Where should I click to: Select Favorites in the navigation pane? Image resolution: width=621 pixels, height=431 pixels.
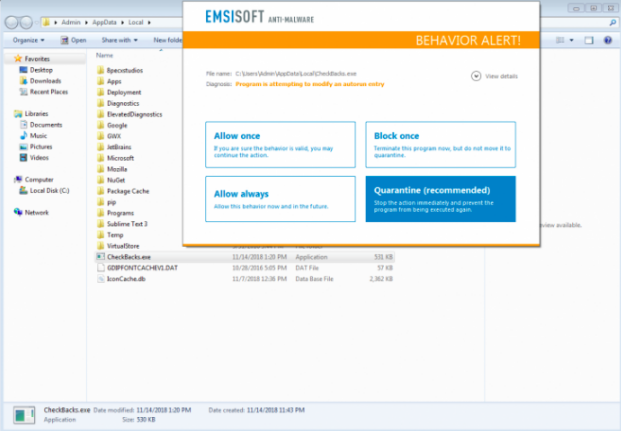point(37,59)
